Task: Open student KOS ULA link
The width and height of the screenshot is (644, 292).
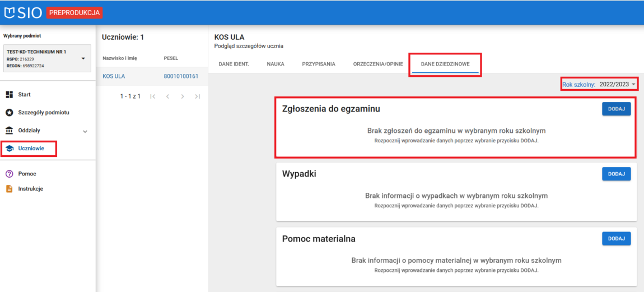Action: [114, 76]
